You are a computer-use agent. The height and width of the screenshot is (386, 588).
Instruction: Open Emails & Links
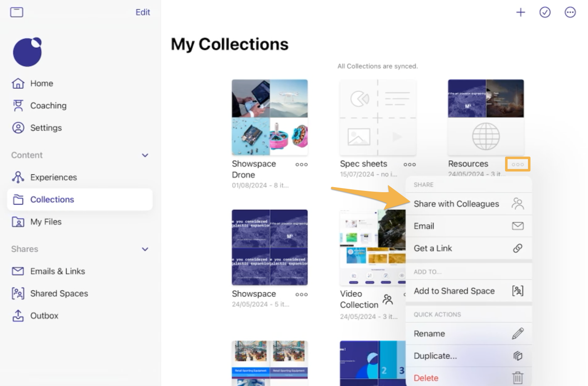[58, 271]
